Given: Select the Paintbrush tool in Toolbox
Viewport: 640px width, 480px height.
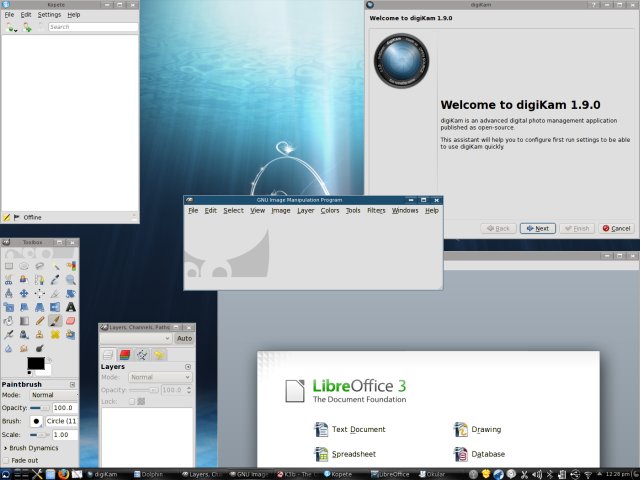Looking at the screenshot, I should pyautogui.click(x=55, y=321).
